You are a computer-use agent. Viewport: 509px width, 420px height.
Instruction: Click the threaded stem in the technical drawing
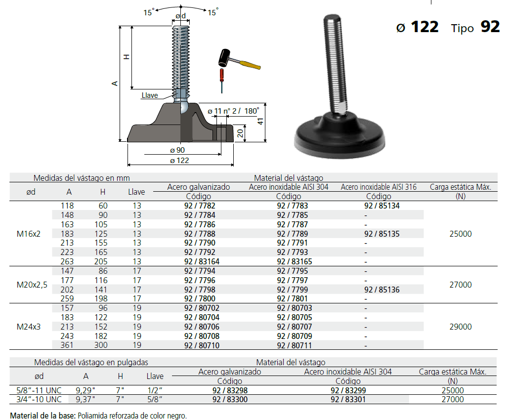[180, 57]
